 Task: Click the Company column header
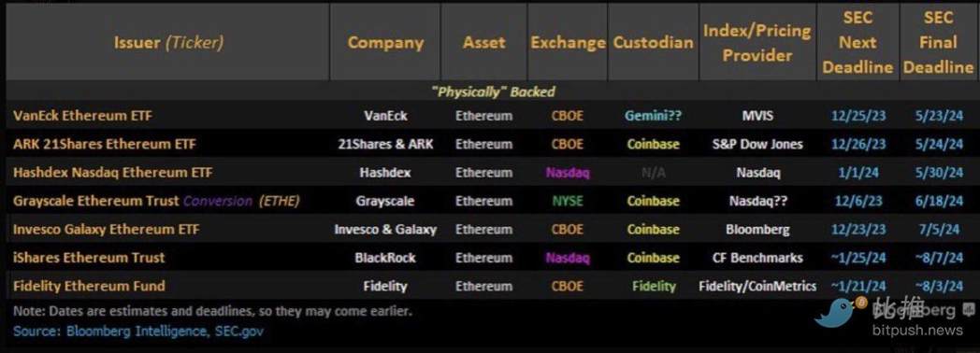[x=385, y=42]
